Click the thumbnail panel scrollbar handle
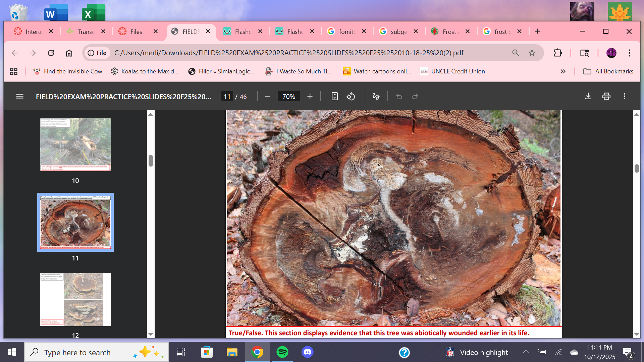 point(151,161)
